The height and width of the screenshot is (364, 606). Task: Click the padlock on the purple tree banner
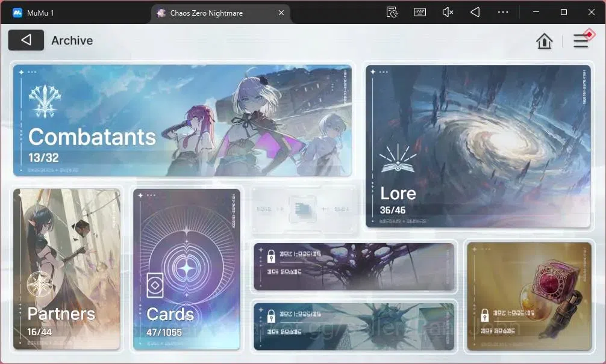tap(271, 256)
